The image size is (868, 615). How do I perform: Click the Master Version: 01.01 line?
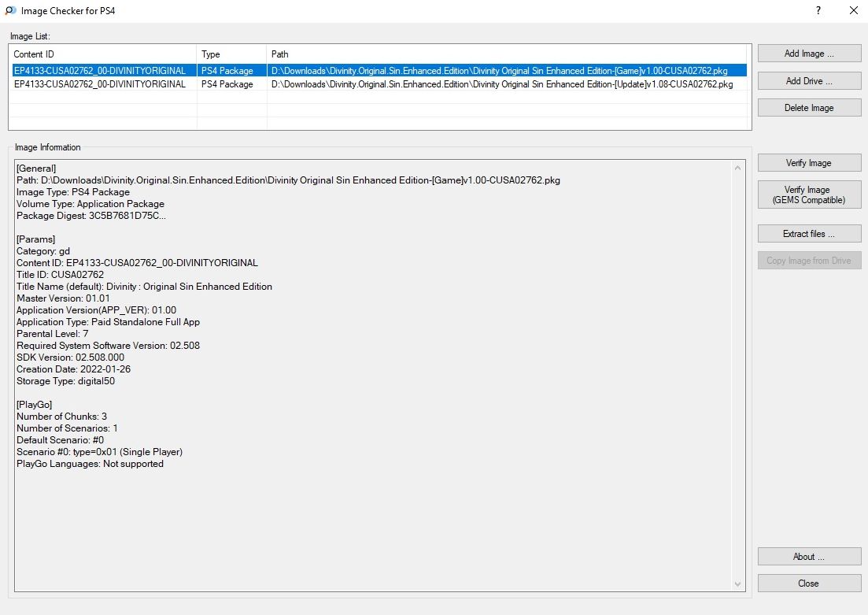(63, 298)
